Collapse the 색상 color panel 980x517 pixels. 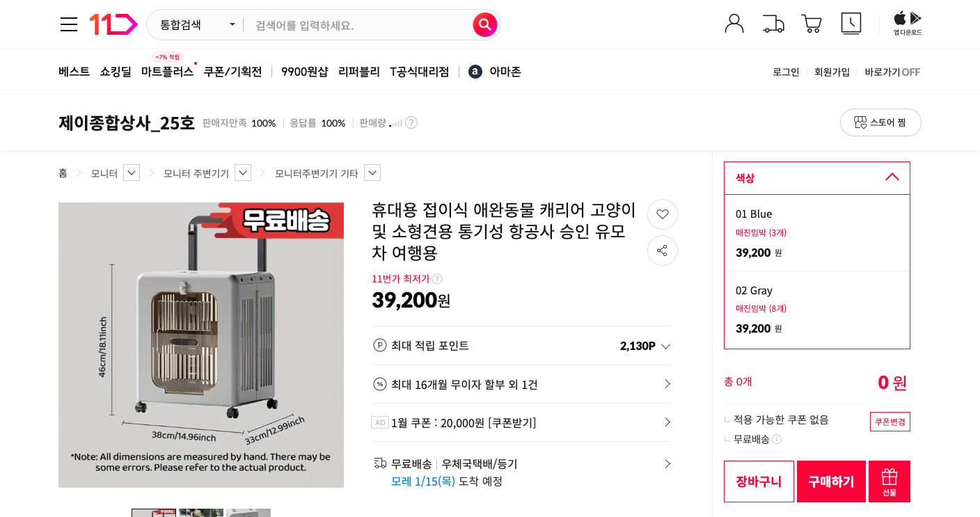click(x=892, y=177)
